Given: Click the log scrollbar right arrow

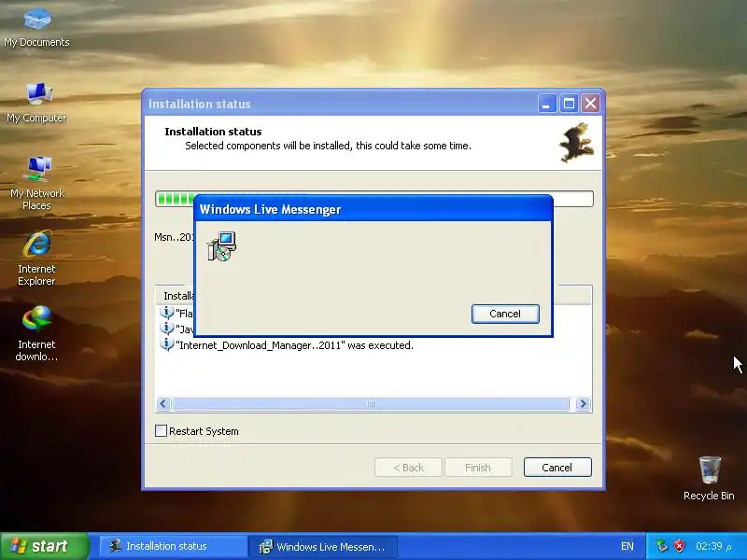Looking at the screenshot, I should (x=583, y=404).
